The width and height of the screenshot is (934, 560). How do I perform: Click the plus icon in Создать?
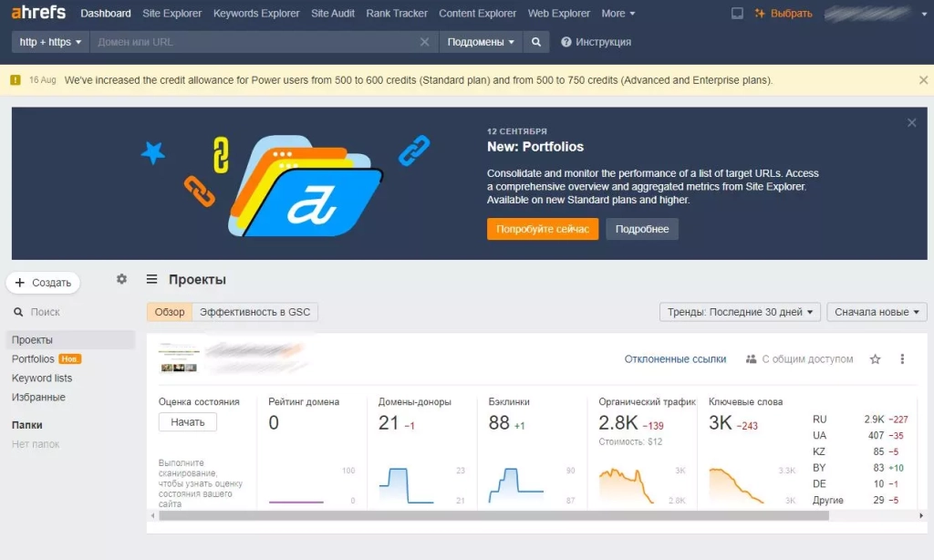tap(20, 283)
